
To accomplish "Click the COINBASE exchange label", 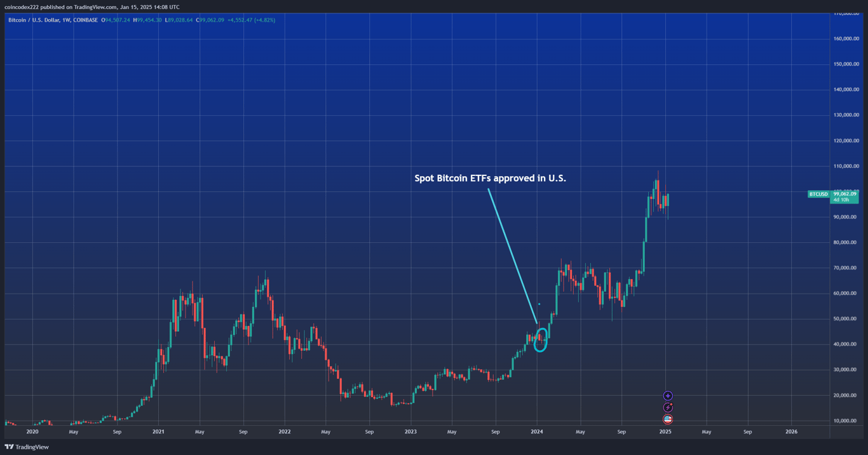I will (86, 20).
